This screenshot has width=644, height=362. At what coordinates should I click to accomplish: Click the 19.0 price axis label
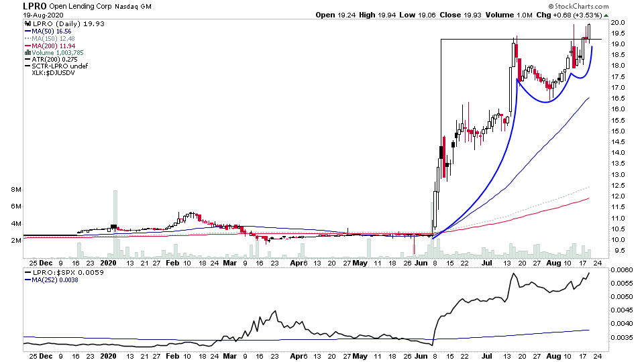618,44
